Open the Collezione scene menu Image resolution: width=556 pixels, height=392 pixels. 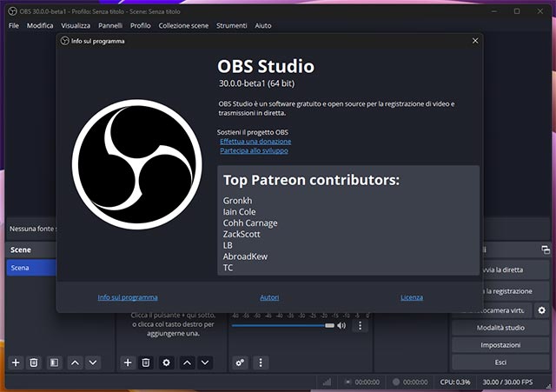[183, 25]
